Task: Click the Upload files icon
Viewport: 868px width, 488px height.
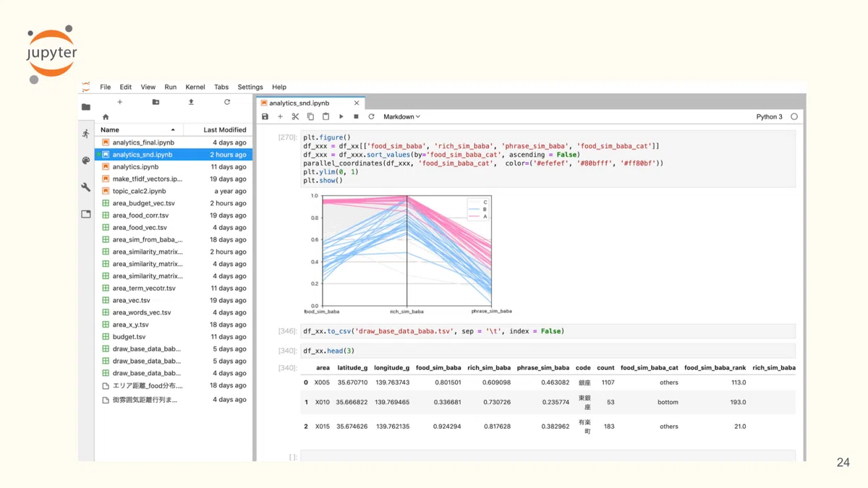Action: click(191, 102)
